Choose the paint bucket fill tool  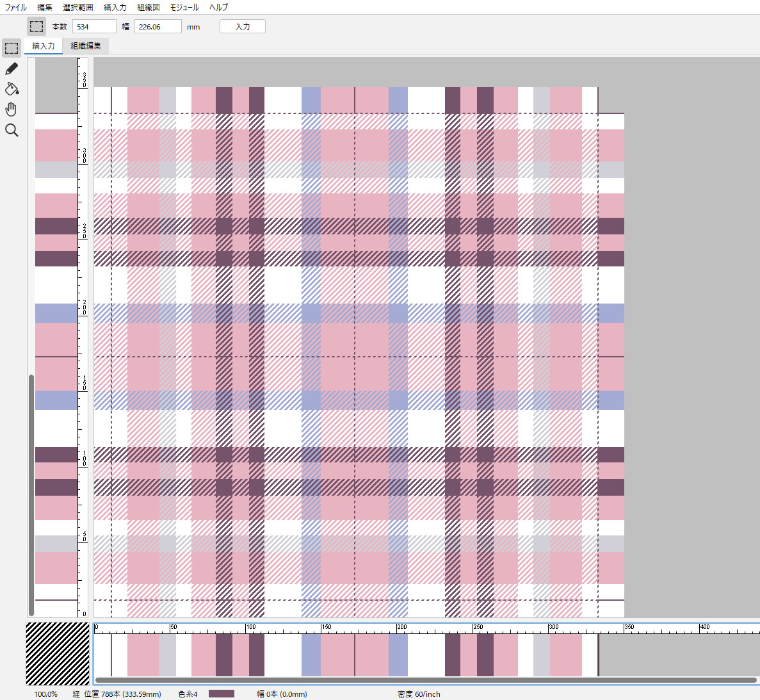click(12, 89)
